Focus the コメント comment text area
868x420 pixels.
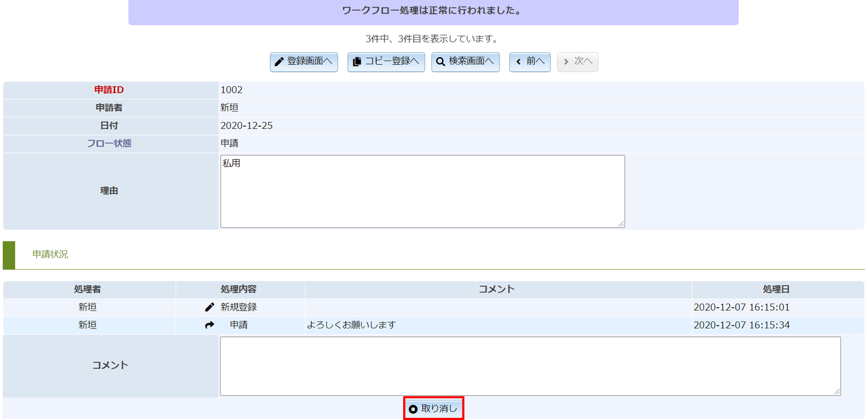click(530, 366)
